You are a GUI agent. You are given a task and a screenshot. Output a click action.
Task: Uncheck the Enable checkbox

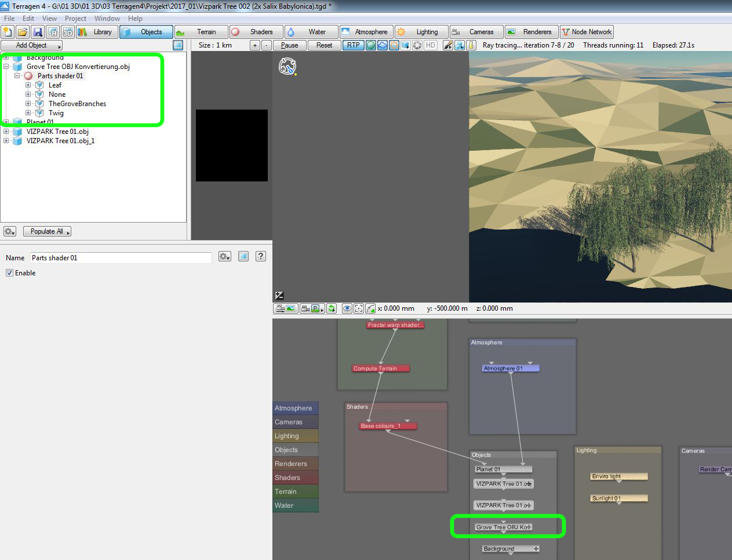coord(9,273)
